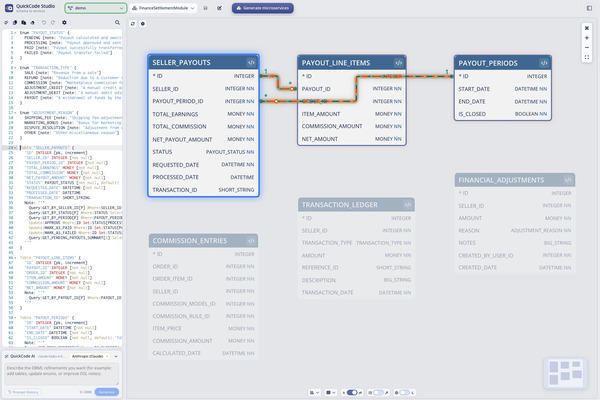The image size is (600, 400).
Task: Click the AI prompt description text area
Action: 62,374
